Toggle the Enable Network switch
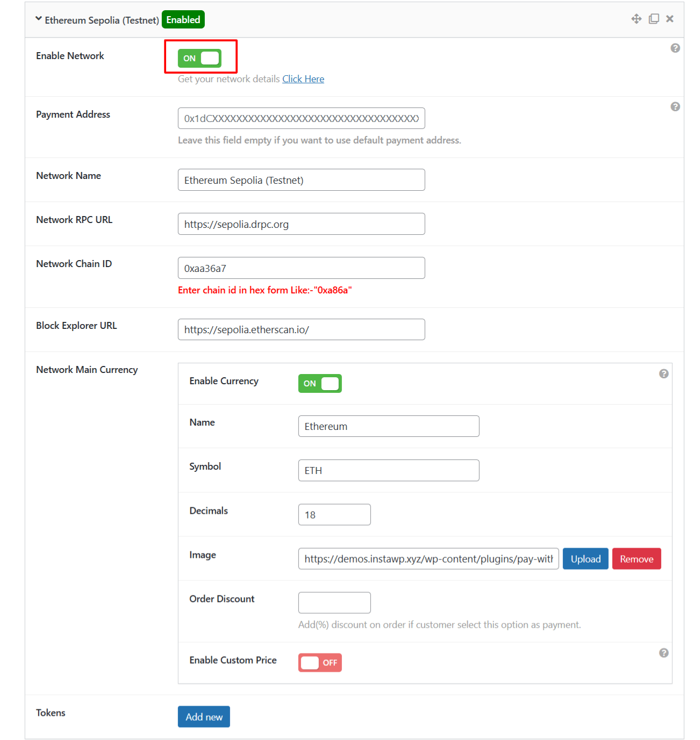The width and height of the screenshot is (700, 740). (199, 58)
